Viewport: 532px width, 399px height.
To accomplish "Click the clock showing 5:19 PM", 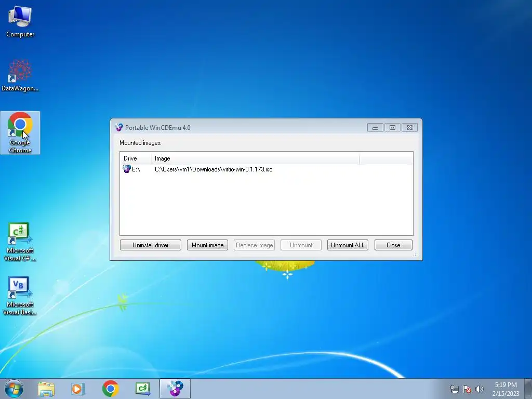I will 506,385.
